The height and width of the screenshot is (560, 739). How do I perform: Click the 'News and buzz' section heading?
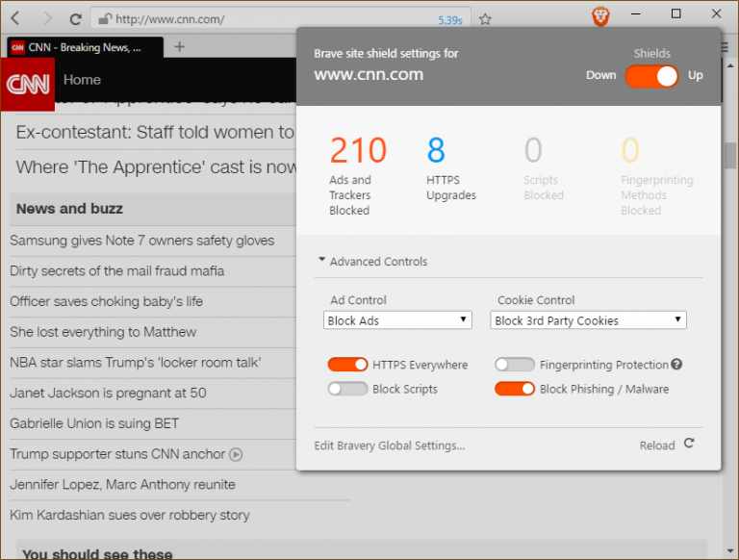(x=69, y=209)
